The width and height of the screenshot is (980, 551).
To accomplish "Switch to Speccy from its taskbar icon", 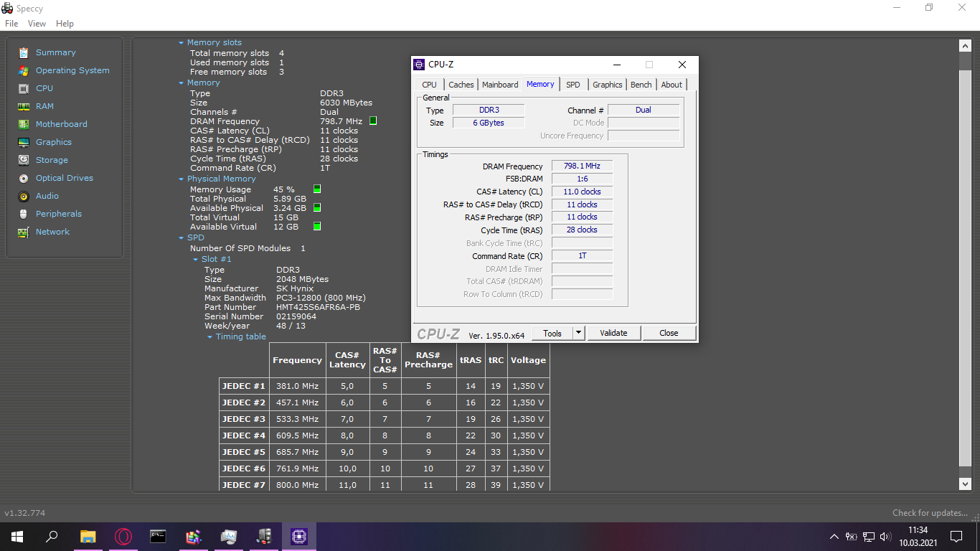I will pyautogui.click(x=263, y=536).
